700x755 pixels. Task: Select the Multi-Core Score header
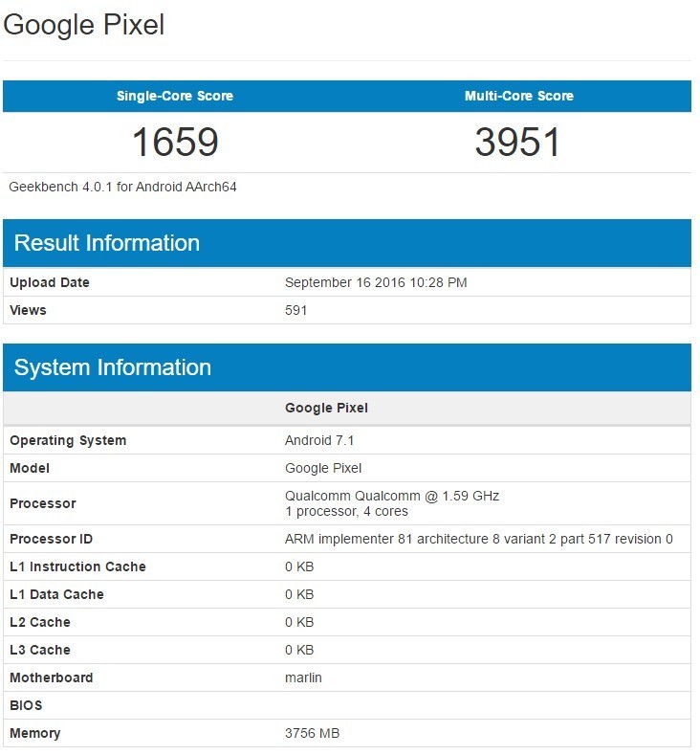point(518,96)
